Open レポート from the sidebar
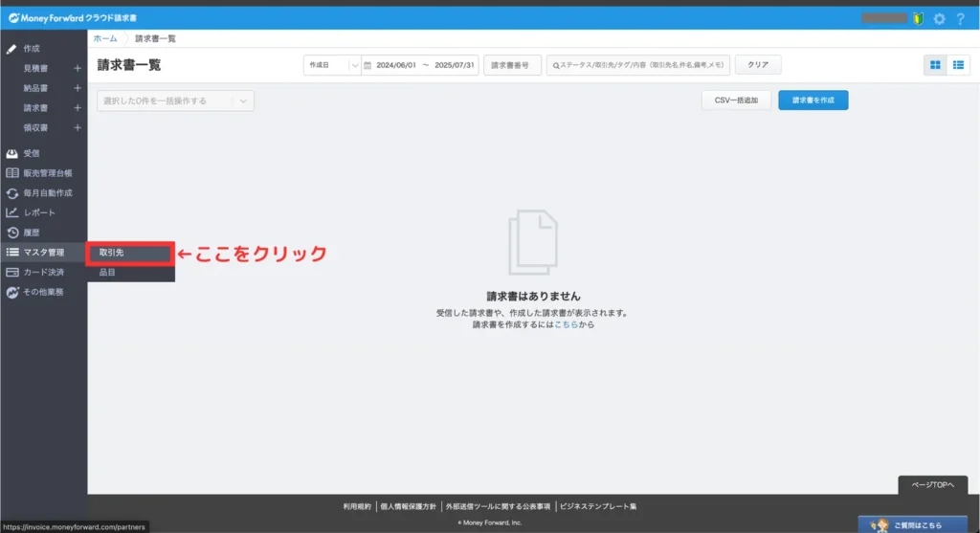 (39, 212)
